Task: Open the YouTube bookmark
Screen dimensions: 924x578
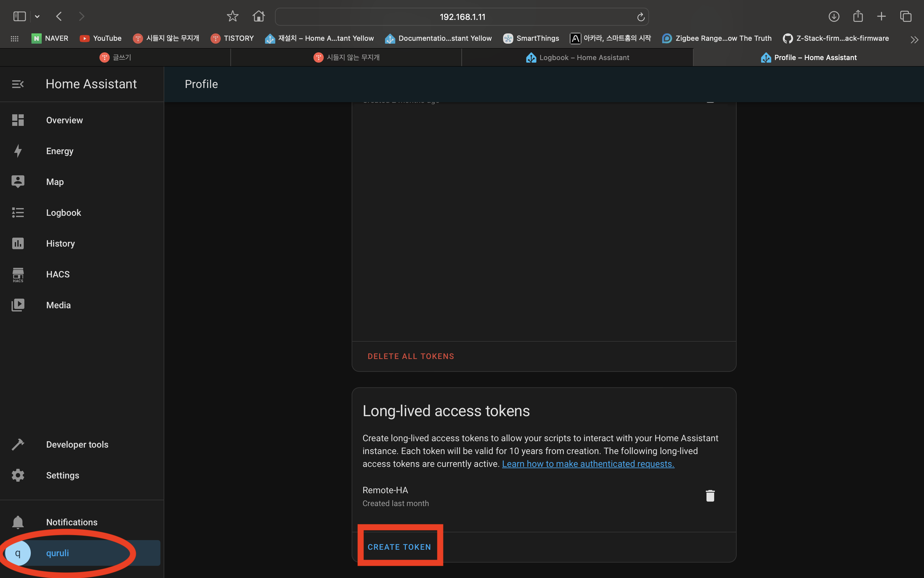Action: click(100, 38)
